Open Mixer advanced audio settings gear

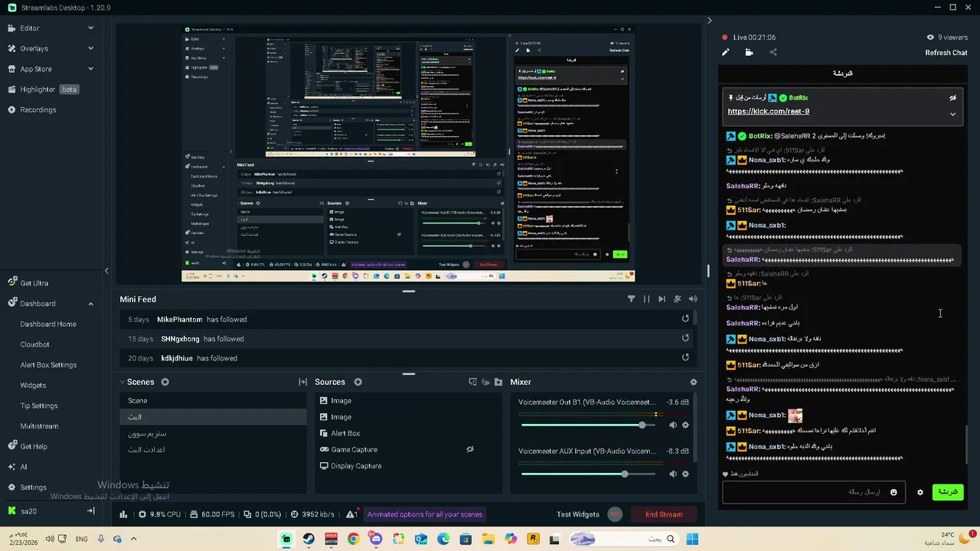694,382
